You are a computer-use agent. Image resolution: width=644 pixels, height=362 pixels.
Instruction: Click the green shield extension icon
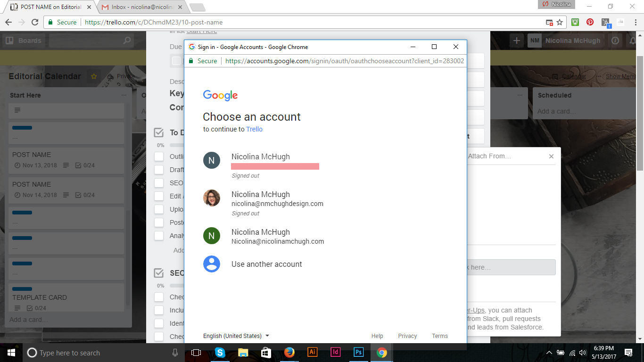tap(575, 22)
